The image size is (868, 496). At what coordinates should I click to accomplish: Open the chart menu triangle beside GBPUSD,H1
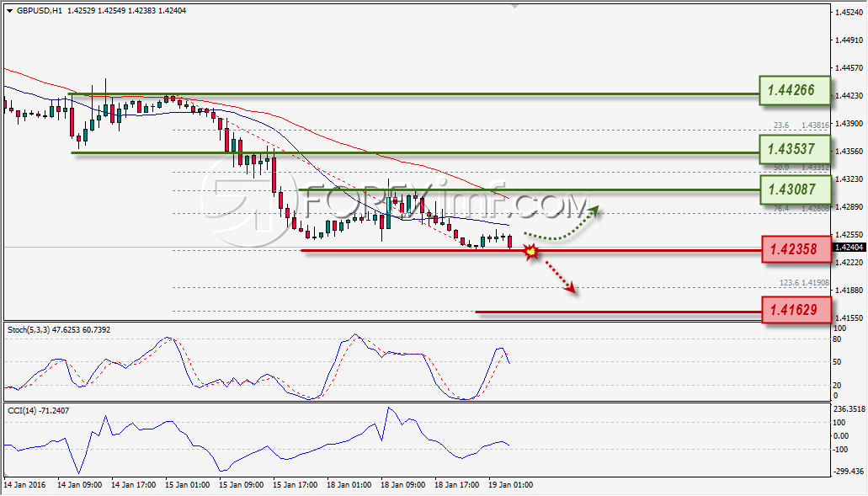[9, 10]
